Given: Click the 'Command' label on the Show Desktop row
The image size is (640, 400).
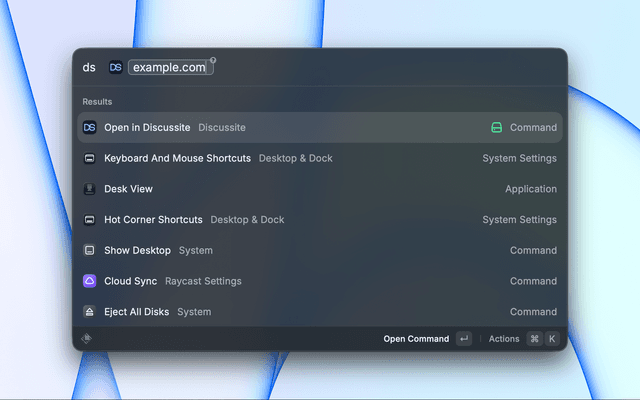Looking at the screenshot, I should click(533, 250).
